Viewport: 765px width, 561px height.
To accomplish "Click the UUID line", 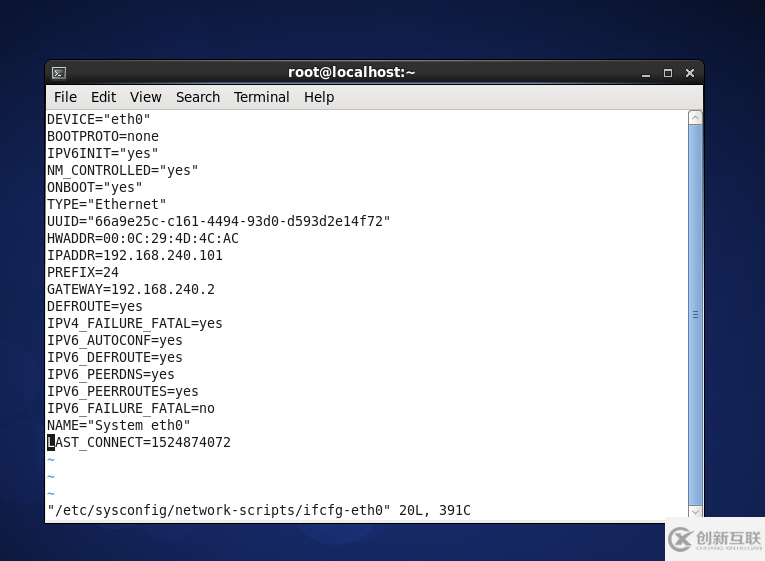I will pos(219,221).
